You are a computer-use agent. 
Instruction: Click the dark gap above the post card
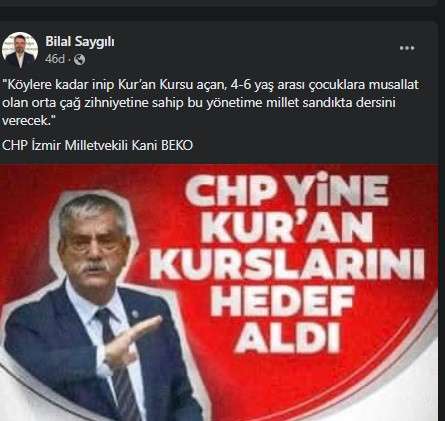point(222,14)
